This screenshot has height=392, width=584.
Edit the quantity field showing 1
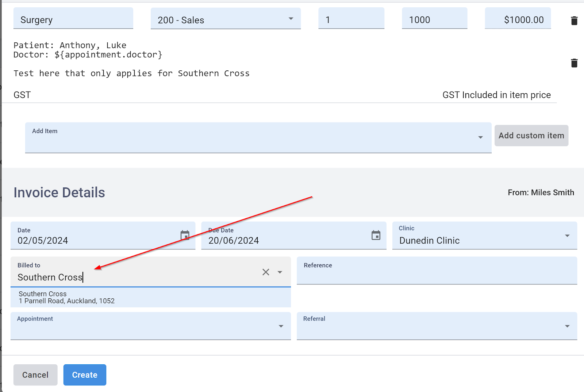[x=351, y=19]
